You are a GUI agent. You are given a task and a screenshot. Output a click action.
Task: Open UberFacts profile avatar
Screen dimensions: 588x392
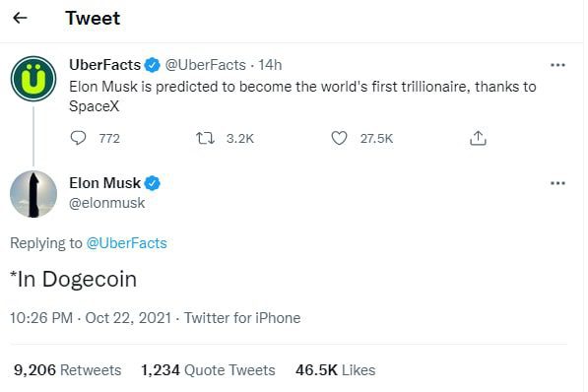[33, 79]
